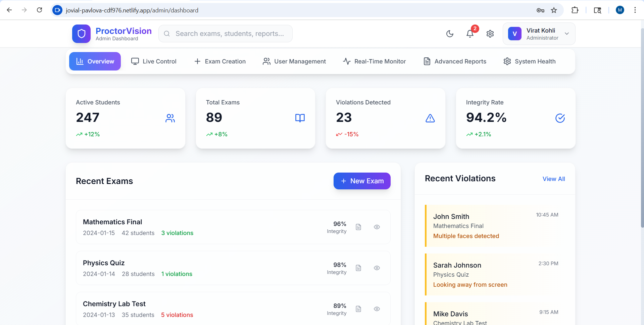
Task: Click the page vertical scrollbar
Action: tap(642, 128)
